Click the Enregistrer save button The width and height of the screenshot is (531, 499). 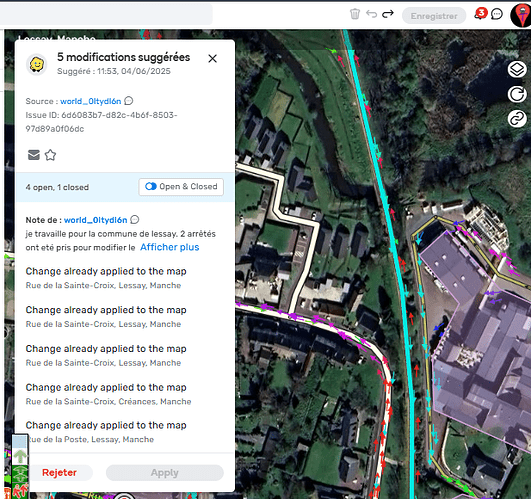(434, 16)
